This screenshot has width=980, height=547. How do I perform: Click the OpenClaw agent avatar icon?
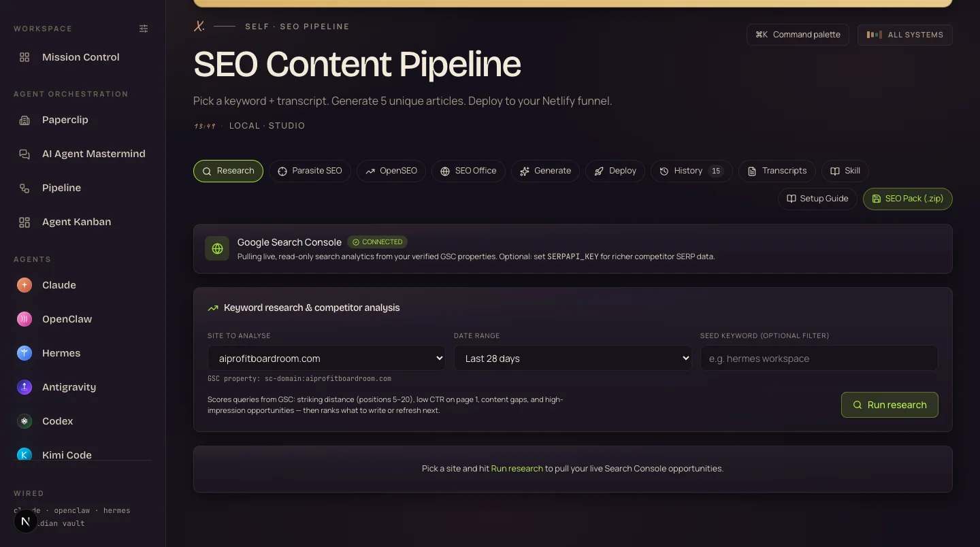[24, 319]
